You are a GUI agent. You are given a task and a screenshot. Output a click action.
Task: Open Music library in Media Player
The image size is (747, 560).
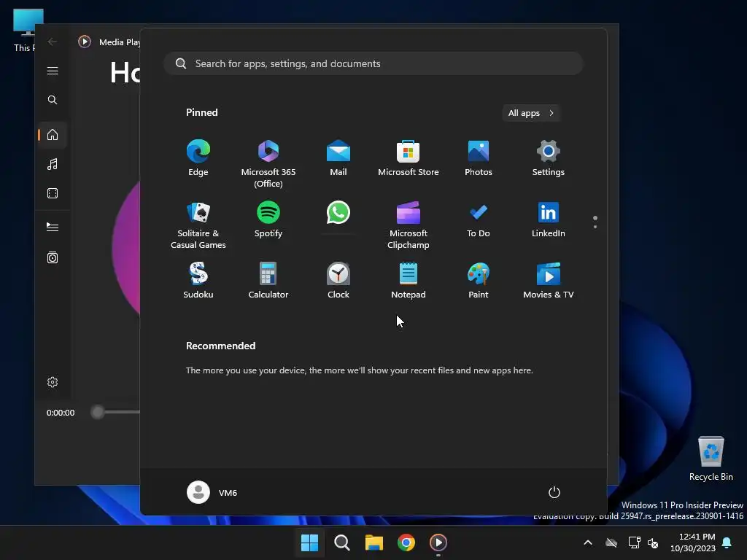pyautogui.click(x=53, y=164)
